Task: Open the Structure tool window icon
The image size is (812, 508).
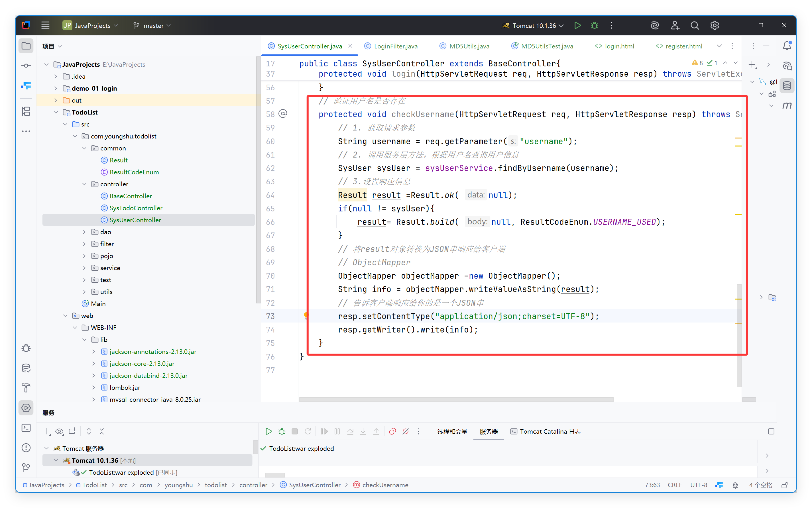Action: tap(26, 111)
